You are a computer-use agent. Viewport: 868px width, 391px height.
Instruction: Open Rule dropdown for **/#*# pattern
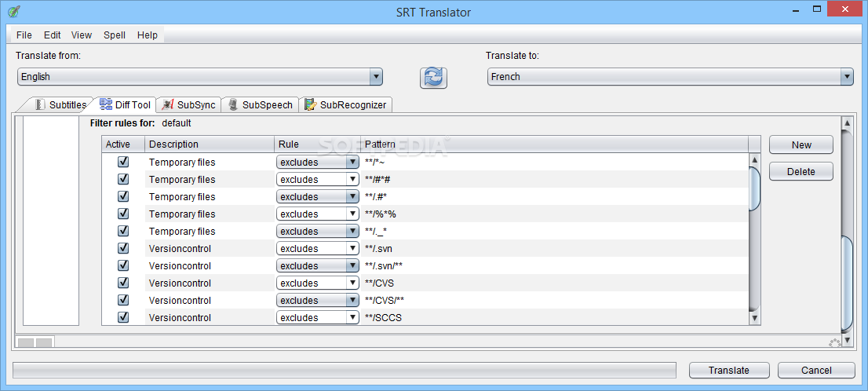coord(318,180)
